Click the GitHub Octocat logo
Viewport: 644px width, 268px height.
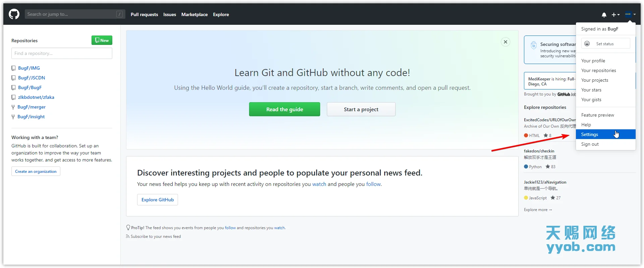click(x=14, y=14)
